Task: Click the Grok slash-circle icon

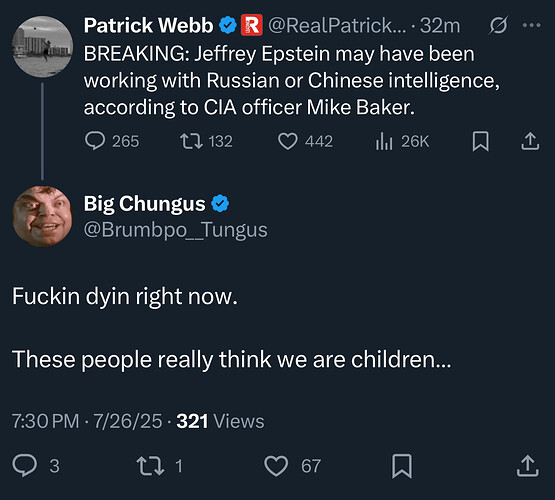Action: [x=499, y=25]
